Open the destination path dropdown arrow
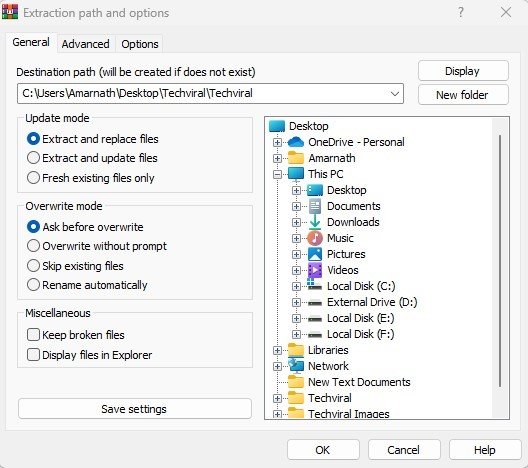This screenshot has width=528, height=468. [395, 94]
